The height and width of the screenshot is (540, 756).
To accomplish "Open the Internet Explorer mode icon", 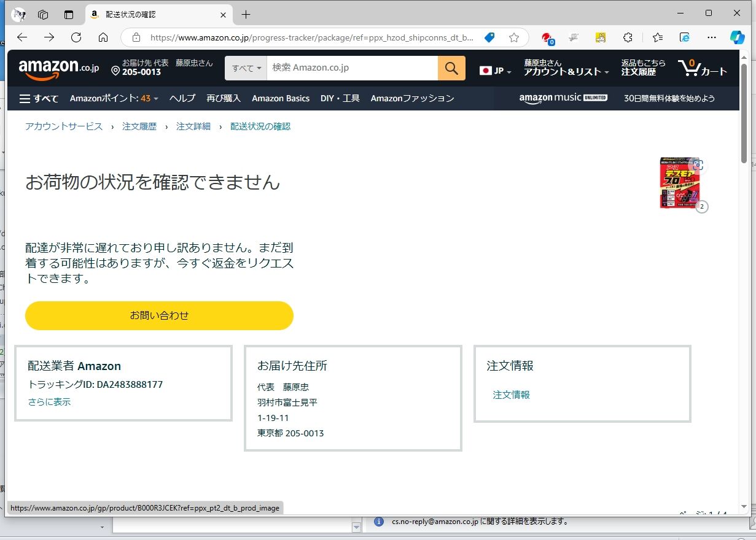I will tap(685, 37).
